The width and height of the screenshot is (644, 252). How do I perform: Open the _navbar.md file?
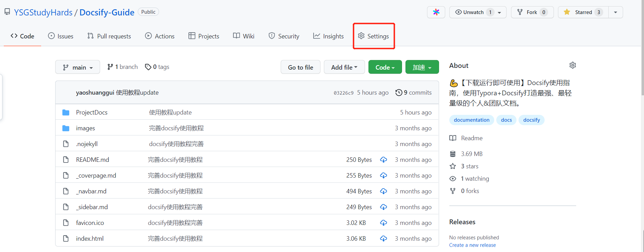(x=91, y=191)
